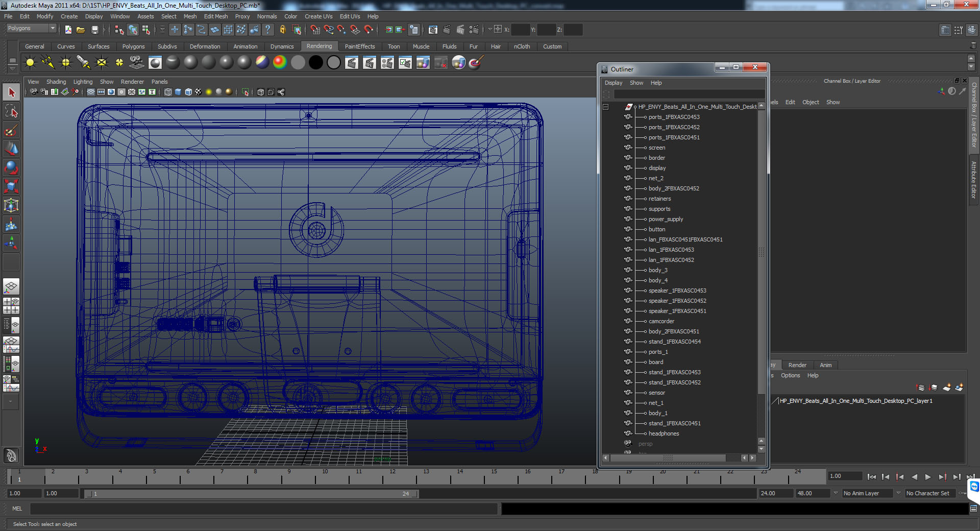Toggle wireframe shading in viewport toolbar
Viewport: 980px width, 531px height.
pyautogui.click(x=168, y=92)
